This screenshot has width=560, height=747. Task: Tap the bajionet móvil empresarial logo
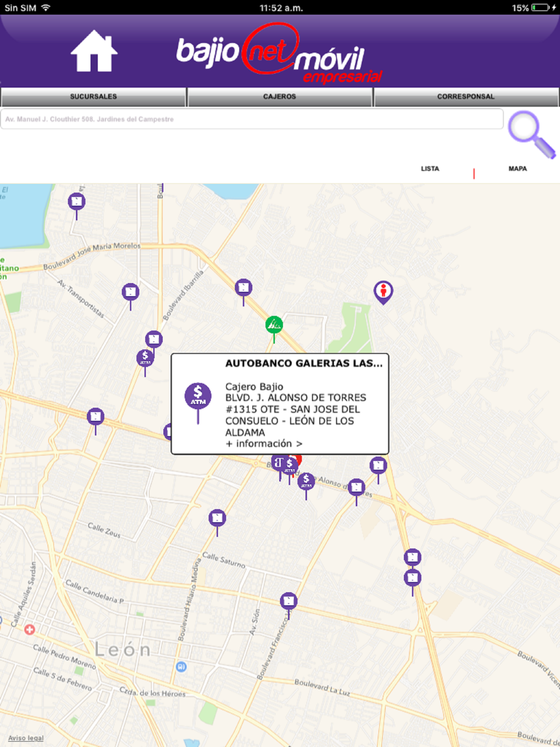(x=279, y=54)
